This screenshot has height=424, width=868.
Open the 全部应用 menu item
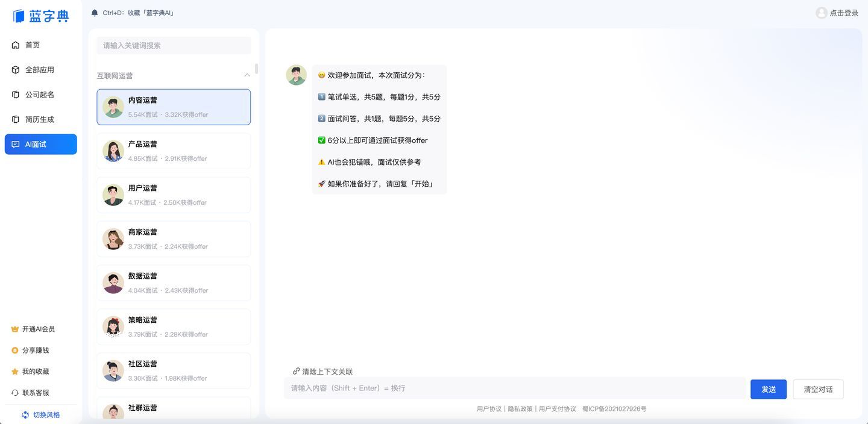coord(41,70)
